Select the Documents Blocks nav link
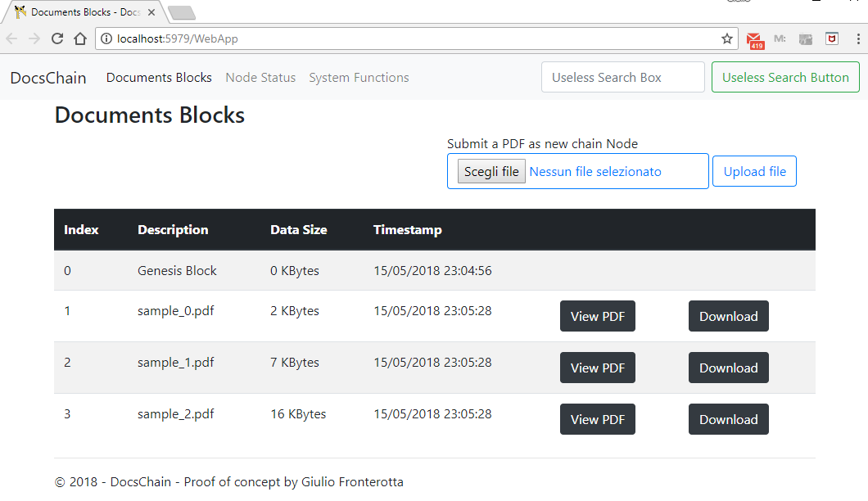The height and width of the screenshot is (501, 868). tap(159, 78)
